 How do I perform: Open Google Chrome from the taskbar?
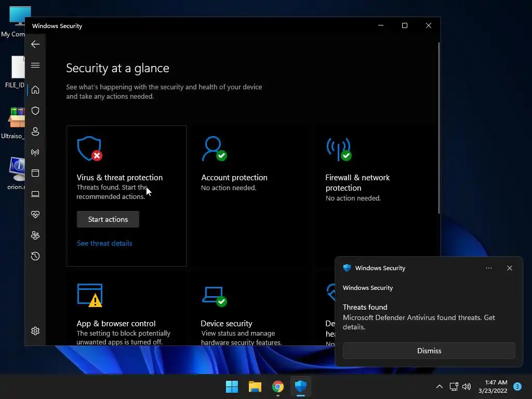pyautogui.click(x=278, y=387)
